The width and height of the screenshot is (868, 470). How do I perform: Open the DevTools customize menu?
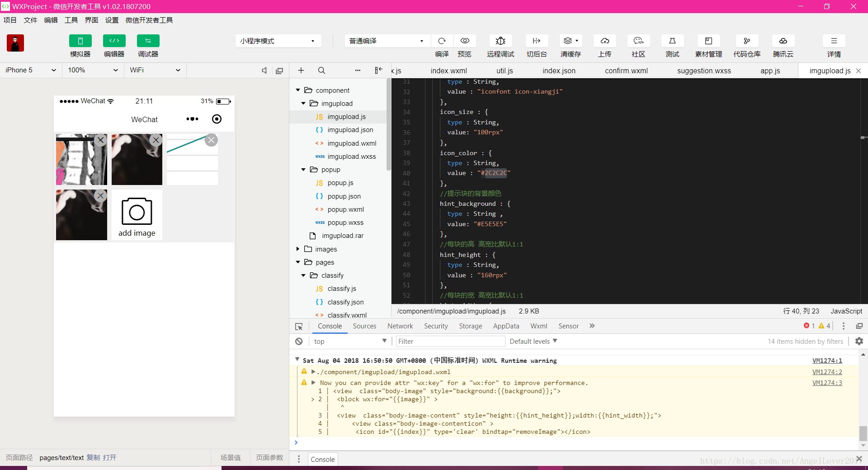[843, 326]
